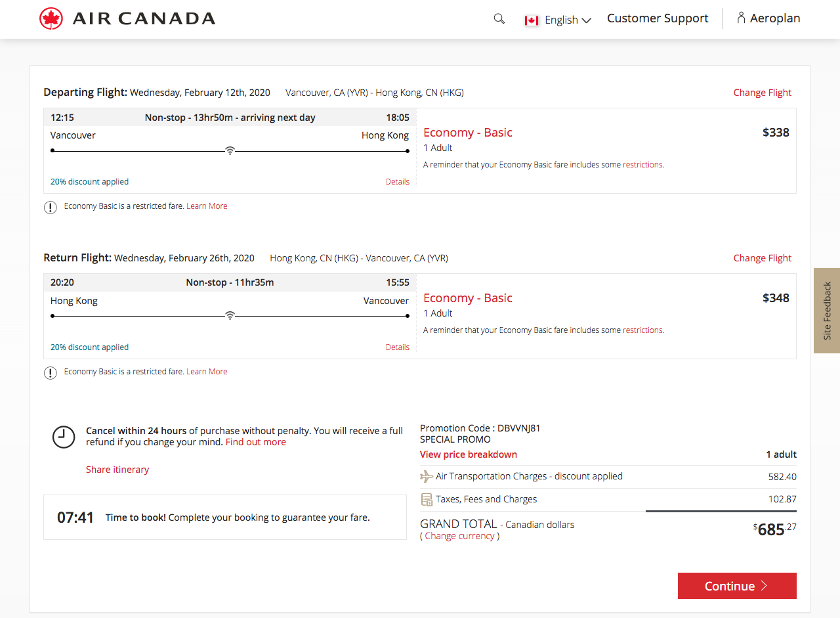Click the receipt icon beside Taxes, Fees

pyautogui.click(x=427, y=499)
